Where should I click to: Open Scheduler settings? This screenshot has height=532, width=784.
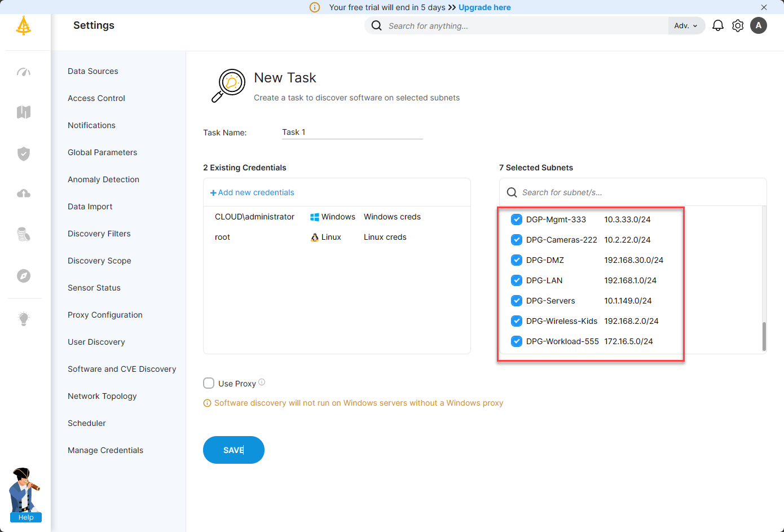pos(87,423)
